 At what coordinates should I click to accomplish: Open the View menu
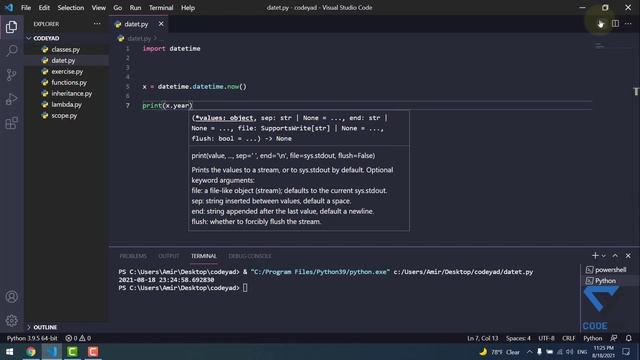coord(98,8)
